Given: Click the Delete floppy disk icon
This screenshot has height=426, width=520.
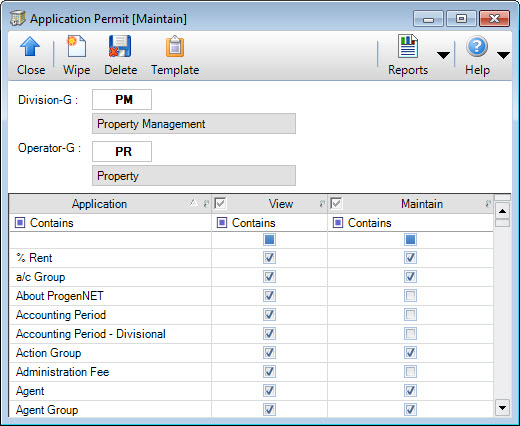Looking at the screenshot, I should (x=120, y=46).
